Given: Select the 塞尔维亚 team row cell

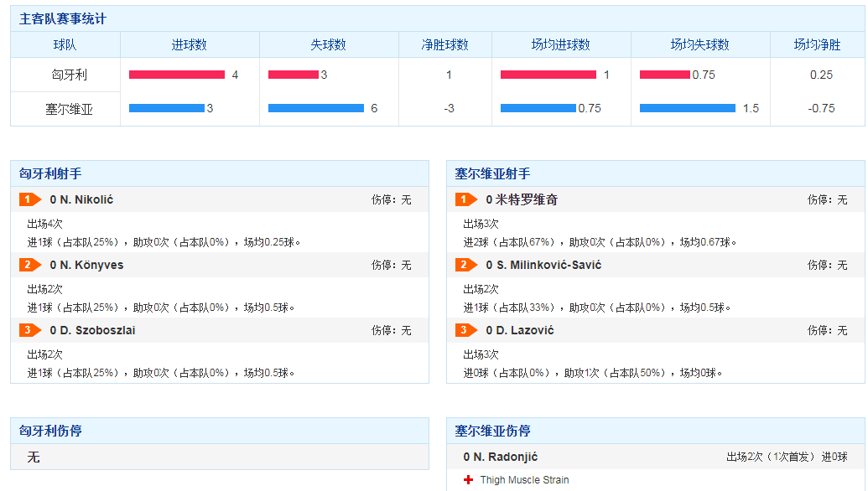Looking at the screenshot, I should (65, 109).
